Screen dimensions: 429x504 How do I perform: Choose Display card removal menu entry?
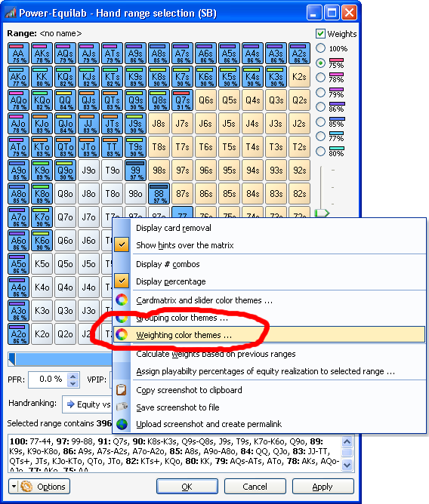pyautogui.click(x=270, y=228)
